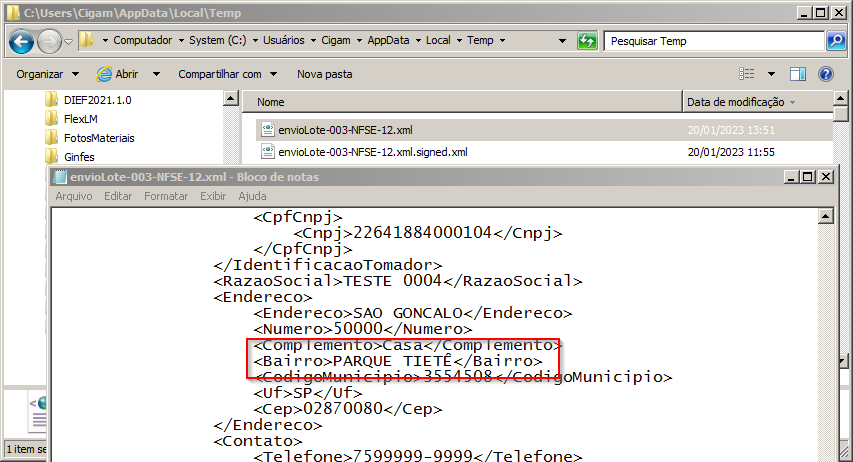This screenshot has height=462, width=853.
Task: Select Cigam in the breadcrumb path
Action: (336, 40)
